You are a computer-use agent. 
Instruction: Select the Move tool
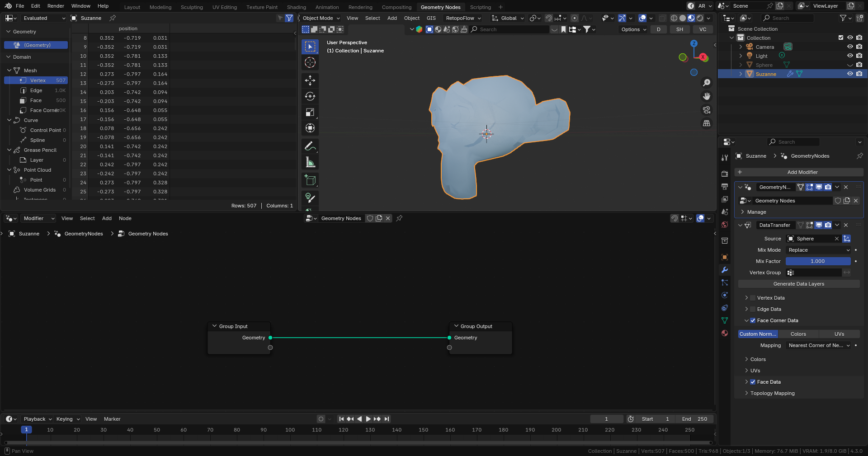(310, 80)
